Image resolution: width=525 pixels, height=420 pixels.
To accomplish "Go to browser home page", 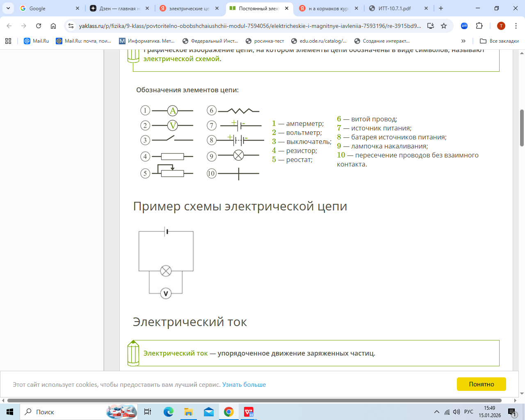I will (x=53, y=26).
